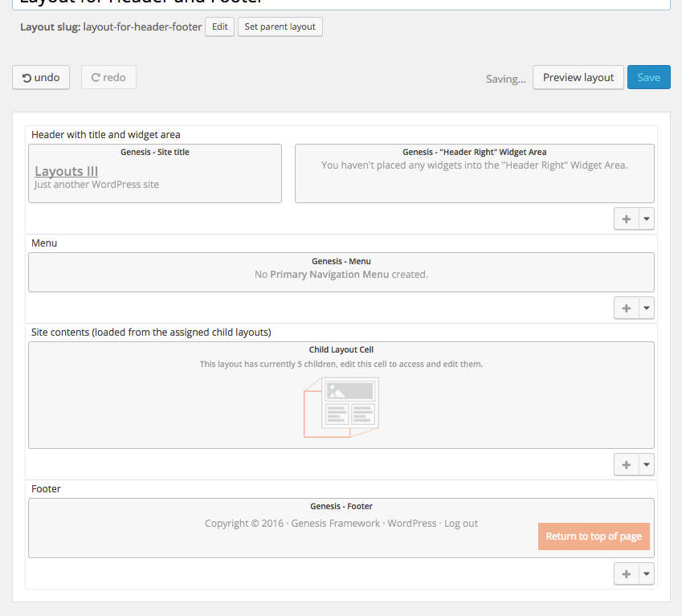Add a cell to the Footer row with plus icon
Image resolution: width=682 pixels, height=616 pixels.
pyautogui.click(x=627, y=573)
